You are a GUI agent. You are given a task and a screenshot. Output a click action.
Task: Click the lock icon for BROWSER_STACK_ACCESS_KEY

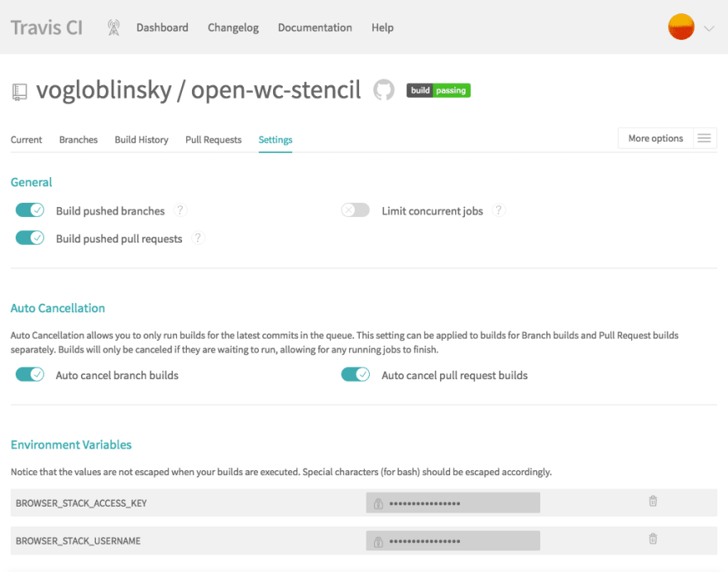(378, 503)
